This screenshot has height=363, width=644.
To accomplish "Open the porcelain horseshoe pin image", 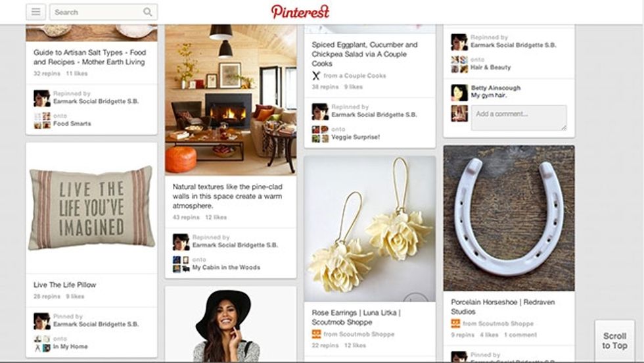I will 509,218.
